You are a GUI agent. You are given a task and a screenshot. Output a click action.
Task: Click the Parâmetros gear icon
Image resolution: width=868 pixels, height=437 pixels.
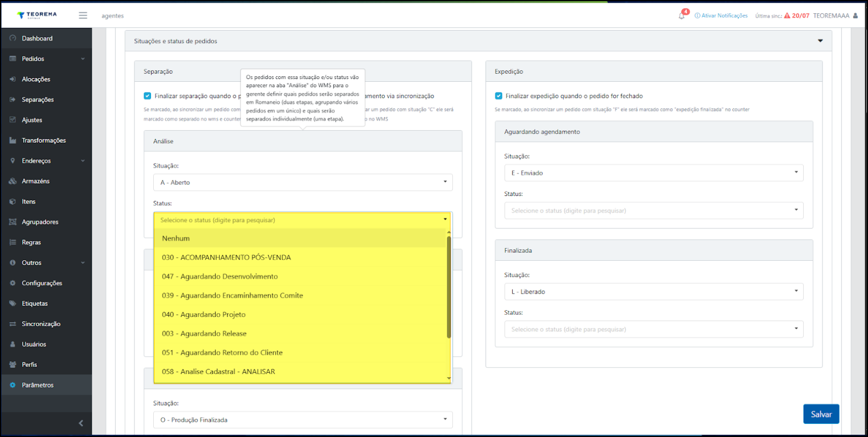click(x=13, y=385)
